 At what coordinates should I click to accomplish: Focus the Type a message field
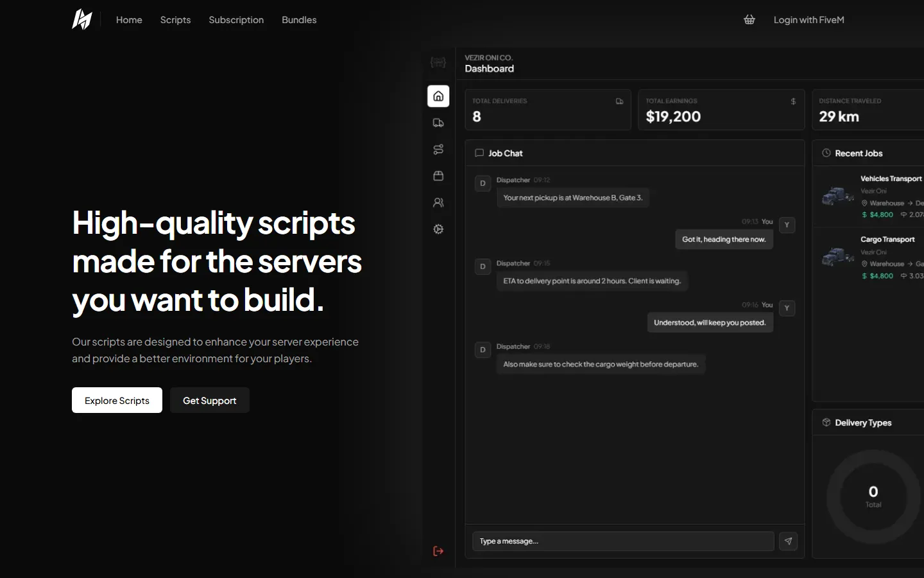623,541
